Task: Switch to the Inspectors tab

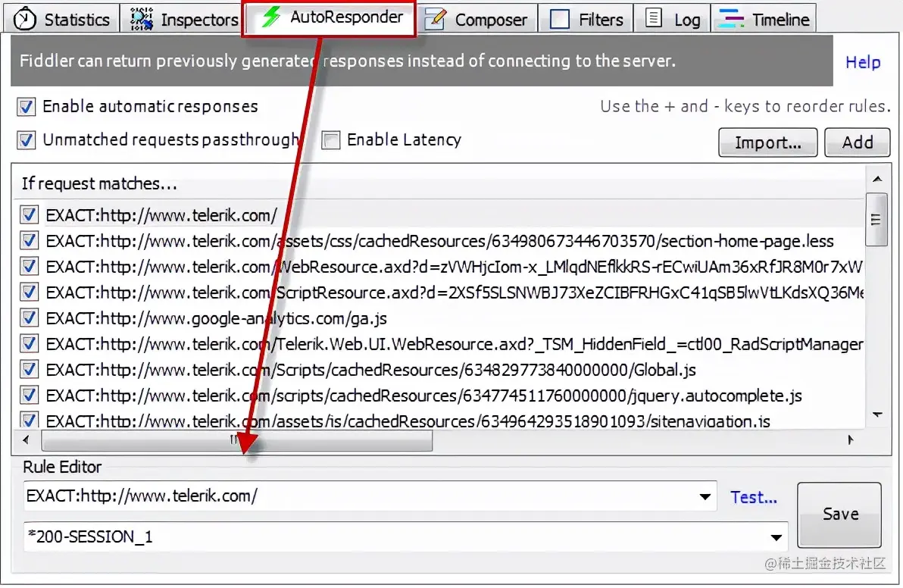Action: tap(184, 19)
